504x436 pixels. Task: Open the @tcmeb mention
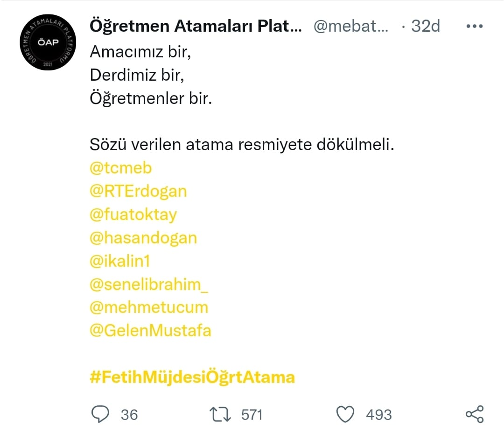[120, 168]
